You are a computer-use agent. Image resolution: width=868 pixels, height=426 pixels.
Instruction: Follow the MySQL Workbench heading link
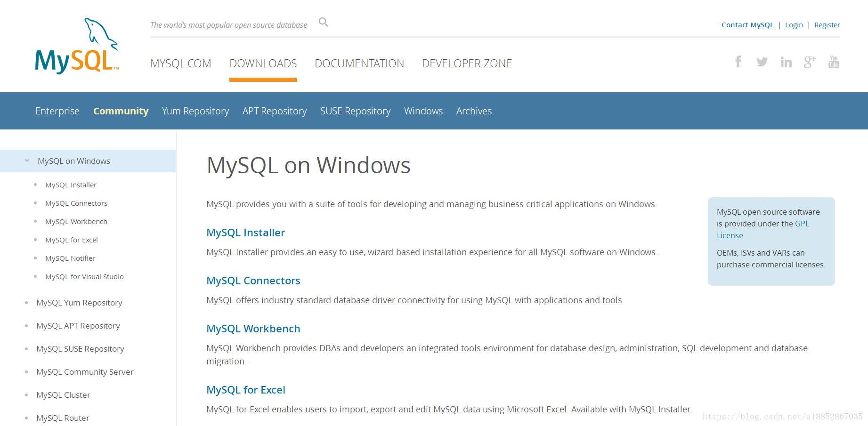(x=253, y=329)
